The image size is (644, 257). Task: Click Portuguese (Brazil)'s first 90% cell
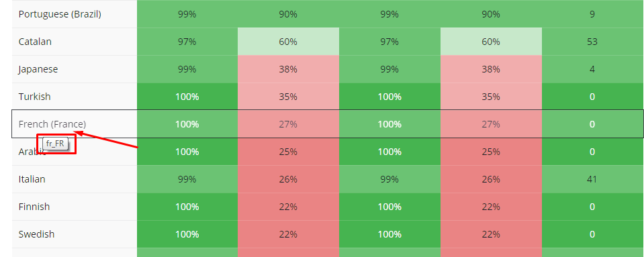[x=288, y=14]
